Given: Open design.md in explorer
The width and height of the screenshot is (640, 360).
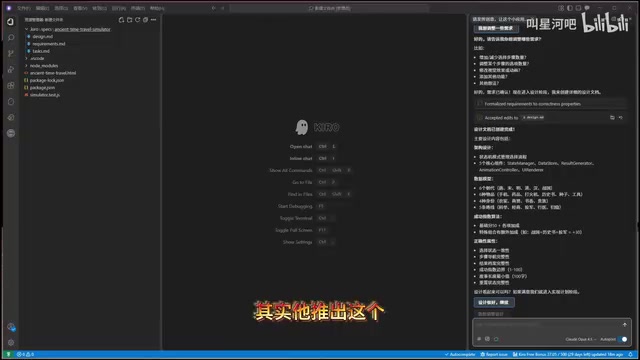Looking at the screenshot, I should [x=42, y=37].
